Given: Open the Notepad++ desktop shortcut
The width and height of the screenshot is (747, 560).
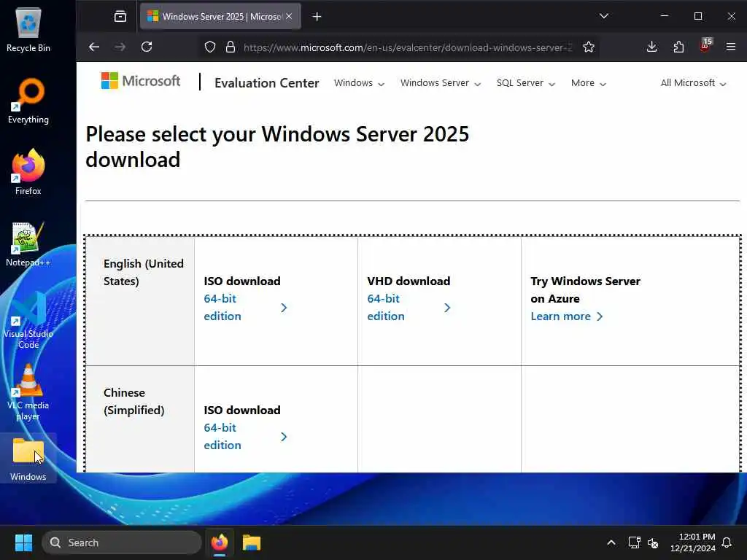Looking at the screenshot, I should click(28, 244).
